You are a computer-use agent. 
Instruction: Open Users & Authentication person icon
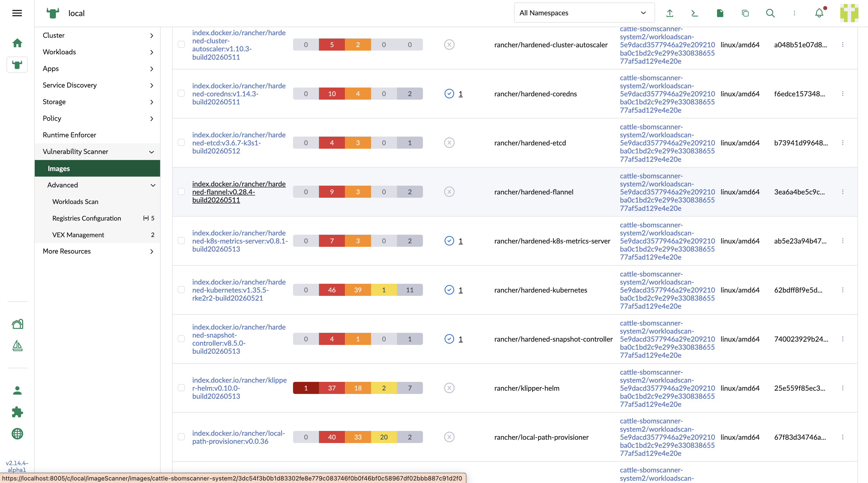[x=17, y=390]
